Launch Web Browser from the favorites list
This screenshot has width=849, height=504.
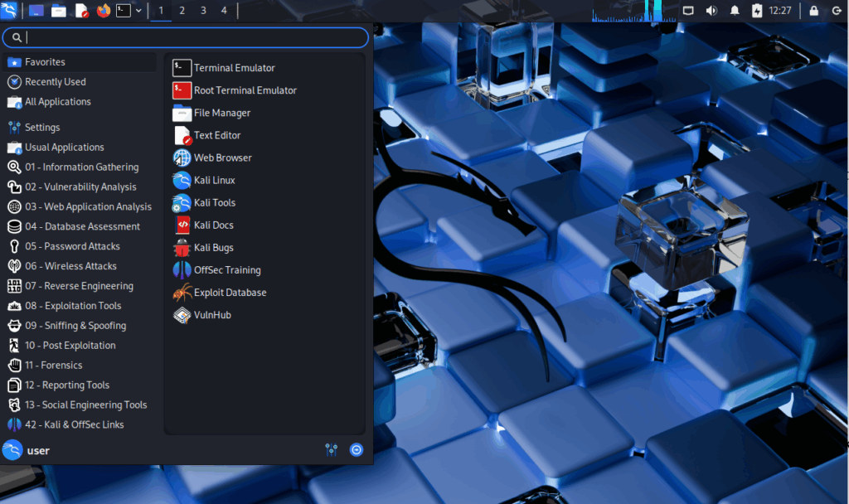(264, 158)
